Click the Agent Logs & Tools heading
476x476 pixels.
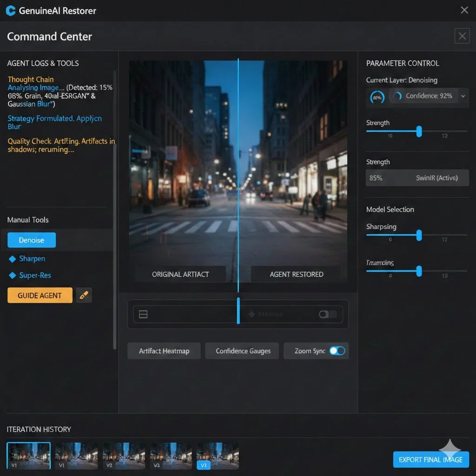tap(43, 63)
